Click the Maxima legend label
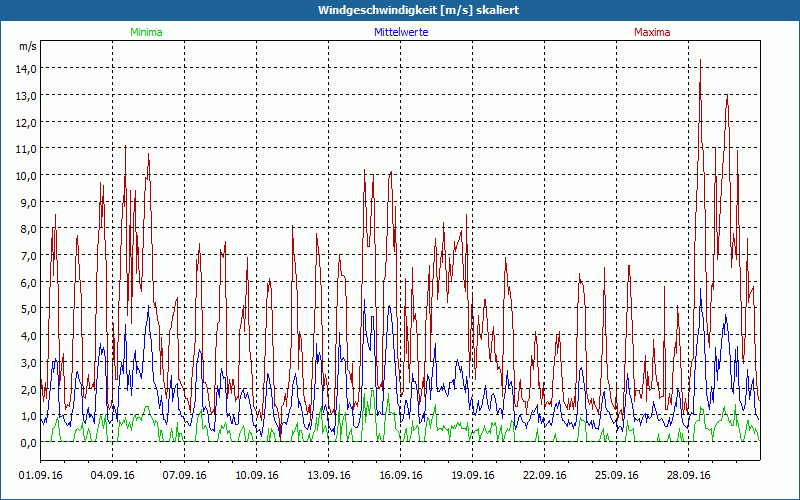Image resolution: width=800 pixels, height=500 pixels. tap(652, 32)
